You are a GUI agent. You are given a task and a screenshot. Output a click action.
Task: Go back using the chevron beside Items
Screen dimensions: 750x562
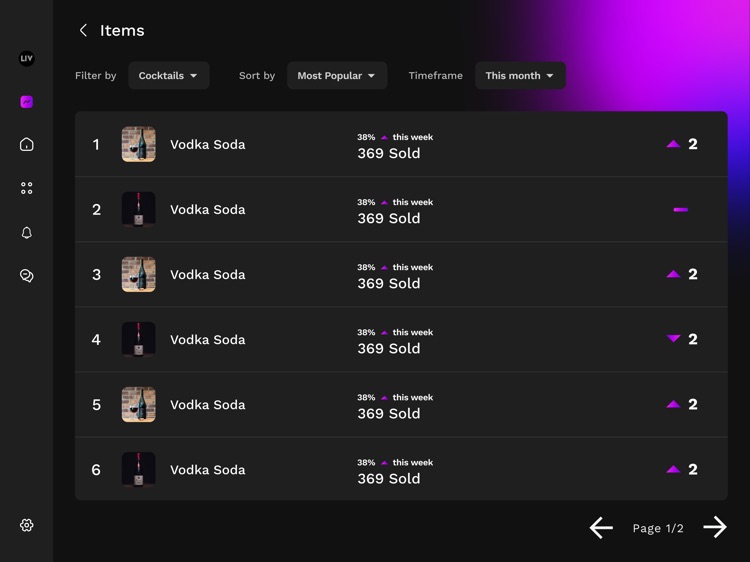[x=83, y=30]
